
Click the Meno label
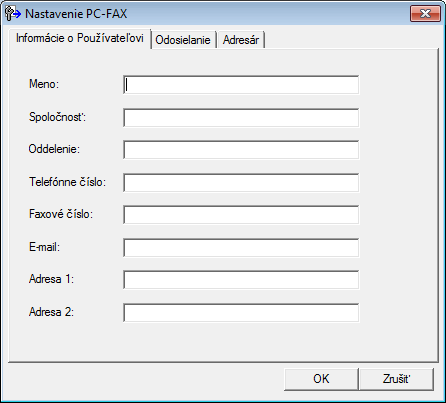click(x=44, y=84)
